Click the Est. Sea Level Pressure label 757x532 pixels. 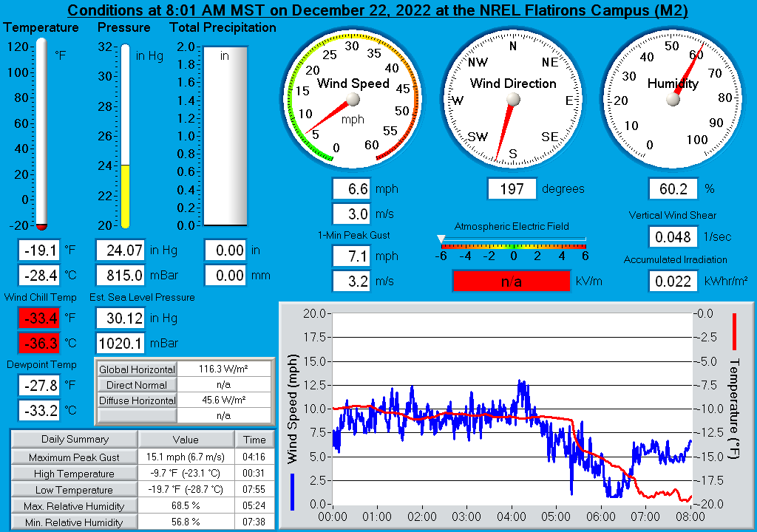point(142,297)
